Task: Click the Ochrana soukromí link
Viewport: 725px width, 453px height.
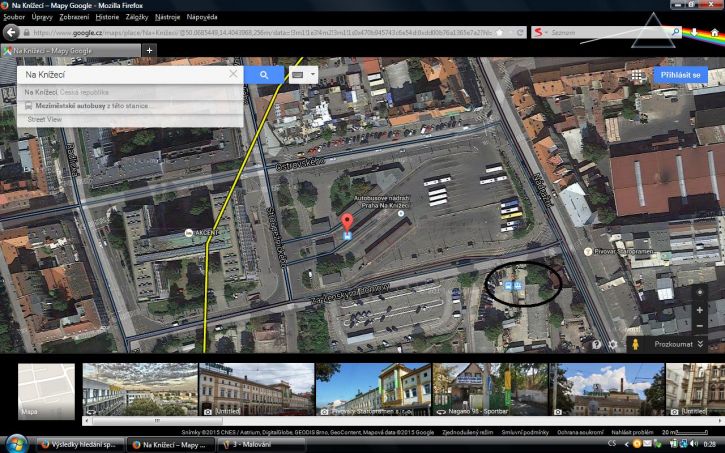Action: pyautogui.click(x=580, y=433)
